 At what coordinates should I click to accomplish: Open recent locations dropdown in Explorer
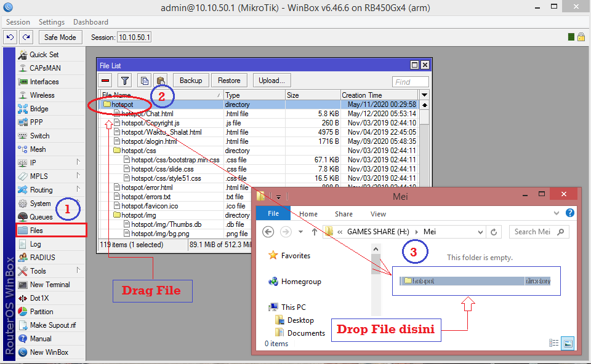click(x=300, y=232)
